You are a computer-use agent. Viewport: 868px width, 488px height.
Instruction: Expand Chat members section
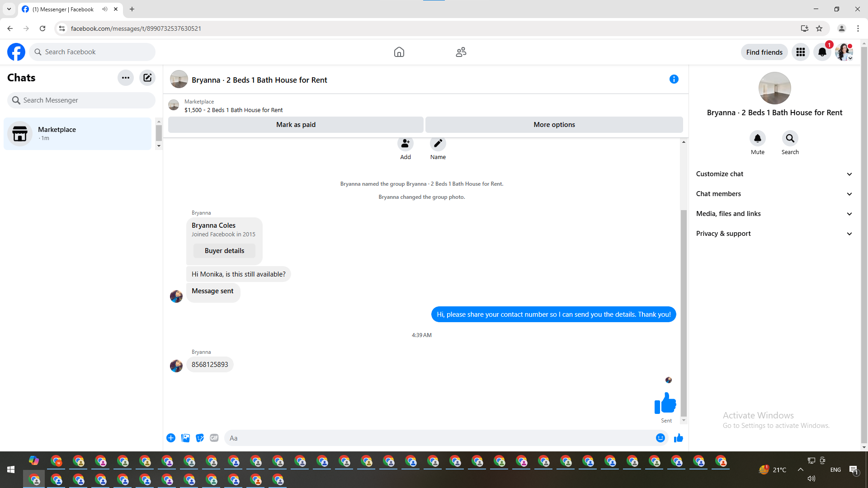[774, 194]
